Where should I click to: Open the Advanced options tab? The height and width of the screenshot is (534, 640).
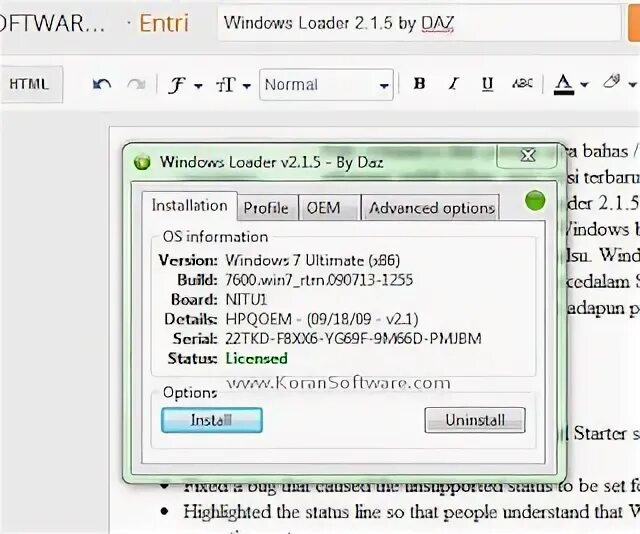431,208
